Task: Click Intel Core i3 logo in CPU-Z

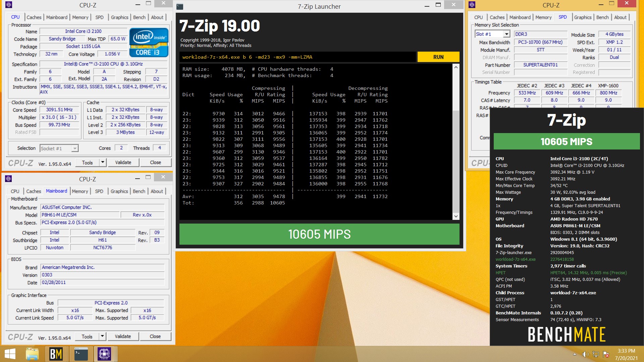Action: tap(149, 43)
